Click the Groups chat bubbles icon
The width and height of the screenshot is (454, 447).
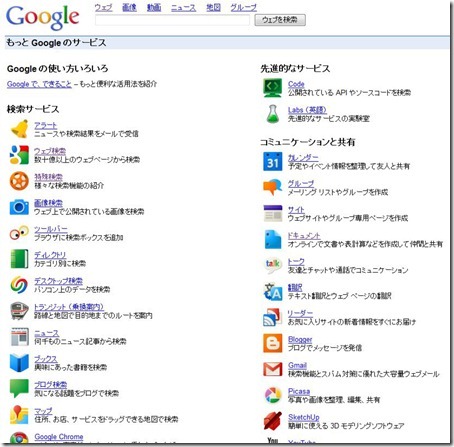point(273,188)
